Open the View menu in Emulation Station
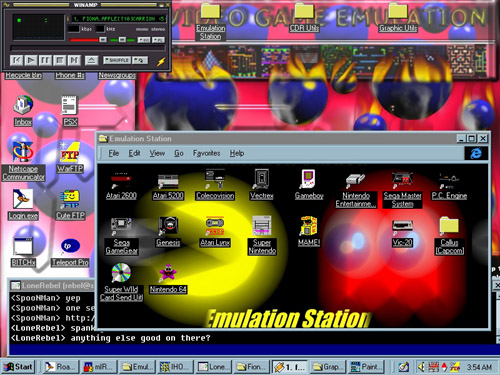The image size is (500, 375). pyautogui.click(x=157, y=153)
